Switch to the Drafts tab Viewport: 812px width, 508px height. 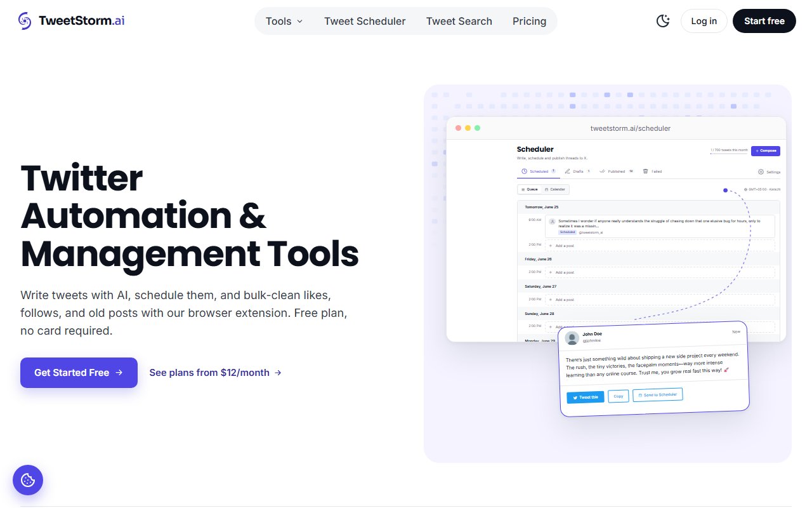click(578, 171)
